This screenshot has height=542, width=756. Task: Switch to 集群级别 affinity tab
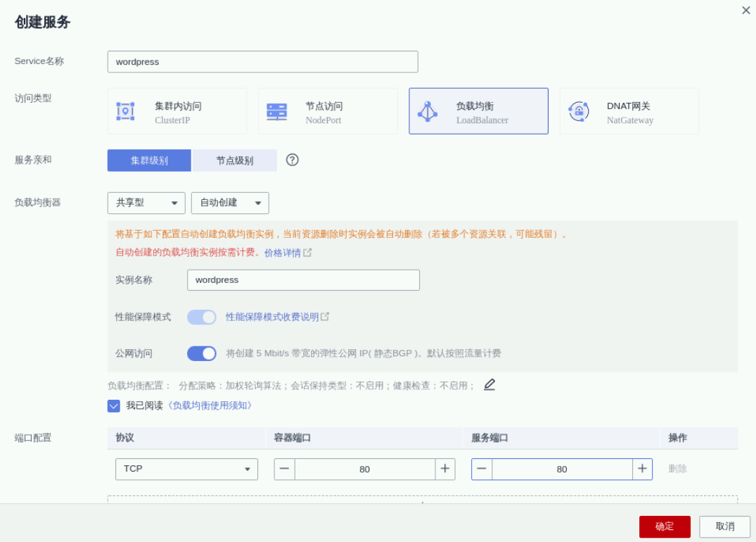(149, 160)
